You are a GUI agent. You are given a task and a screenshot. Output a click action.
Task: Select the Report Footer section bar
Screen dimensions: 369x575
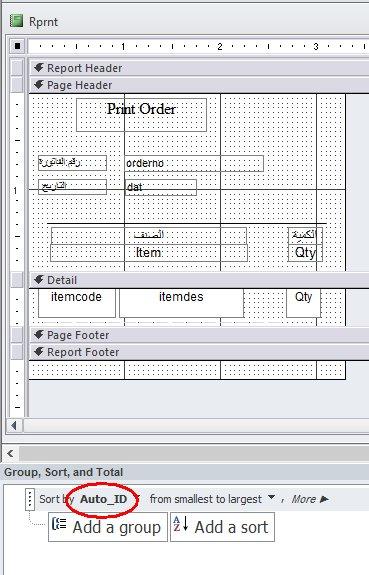tap(199, 352)
